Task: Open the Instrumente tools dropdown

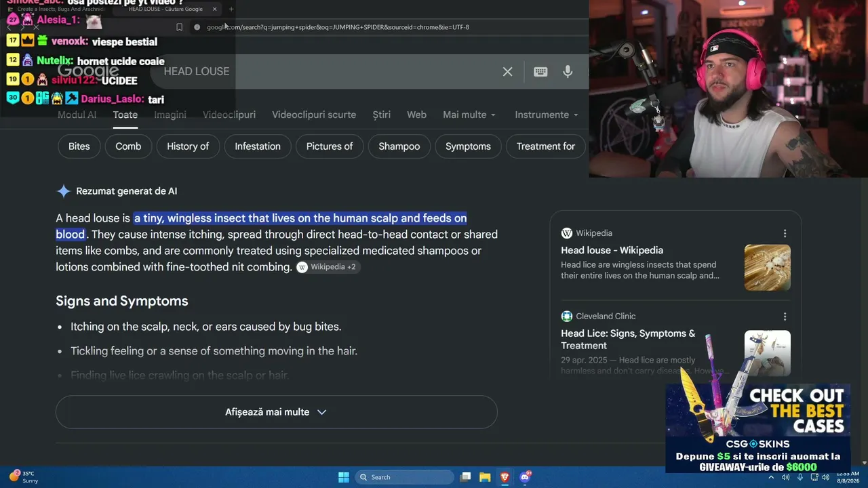Action: tap(547, 115)
